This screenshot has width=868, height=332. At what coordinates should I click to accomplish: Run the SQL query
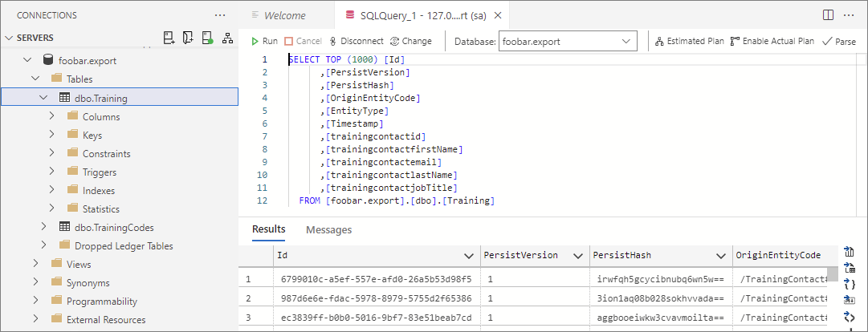point(263,41)
